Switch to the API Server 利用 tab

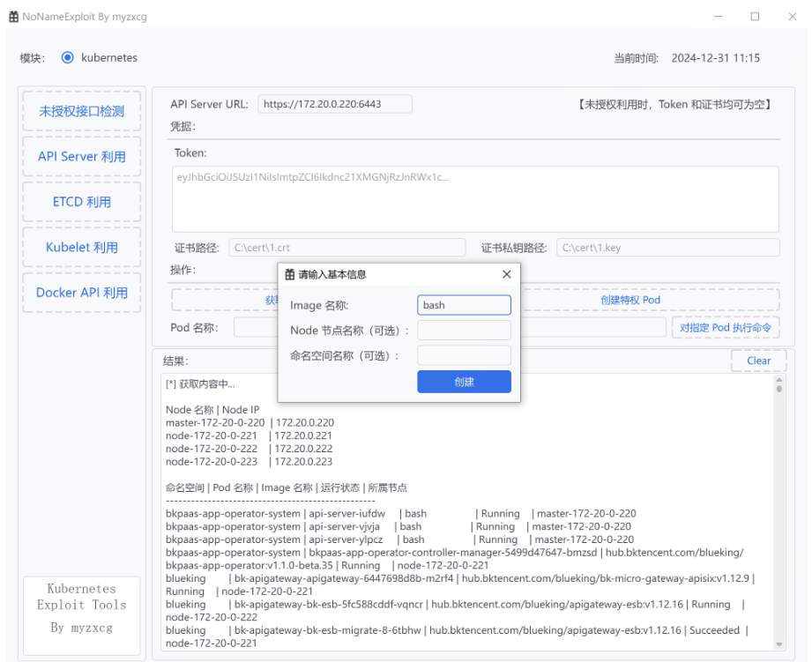point(81,156)
